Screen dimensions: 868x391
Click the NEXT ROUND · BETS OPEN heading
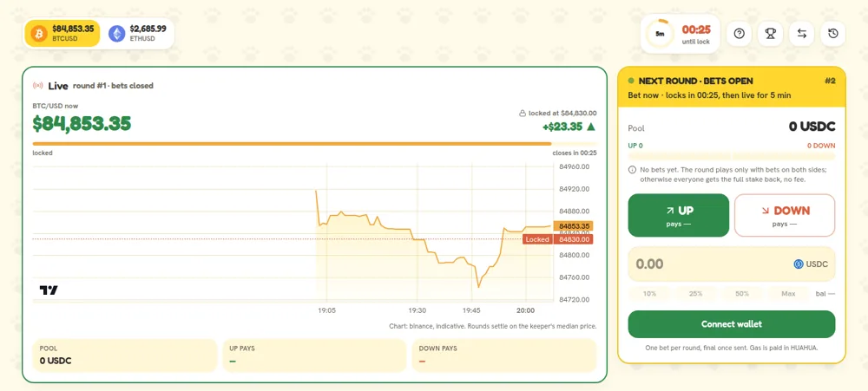696,81
